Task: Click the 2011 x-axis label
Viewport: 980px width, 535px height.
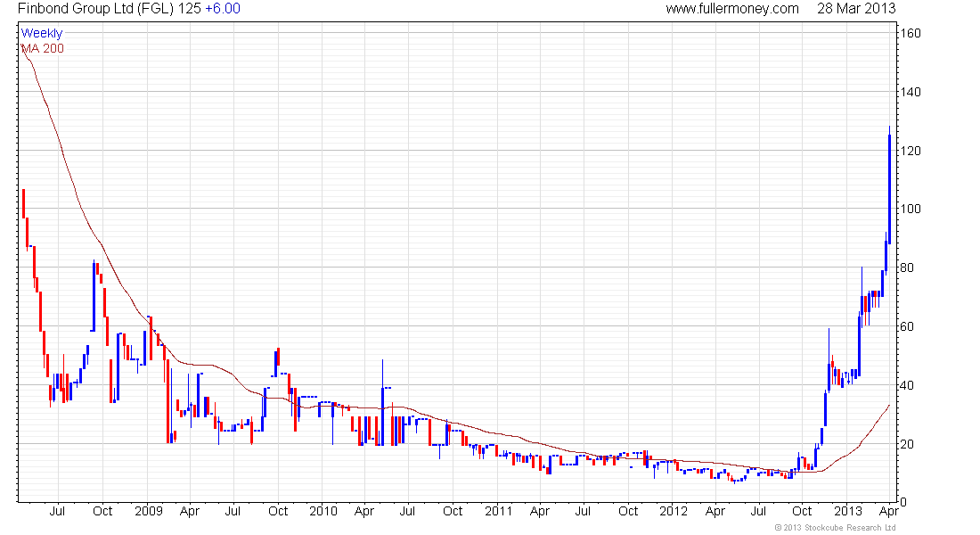Action: [498, 511]
